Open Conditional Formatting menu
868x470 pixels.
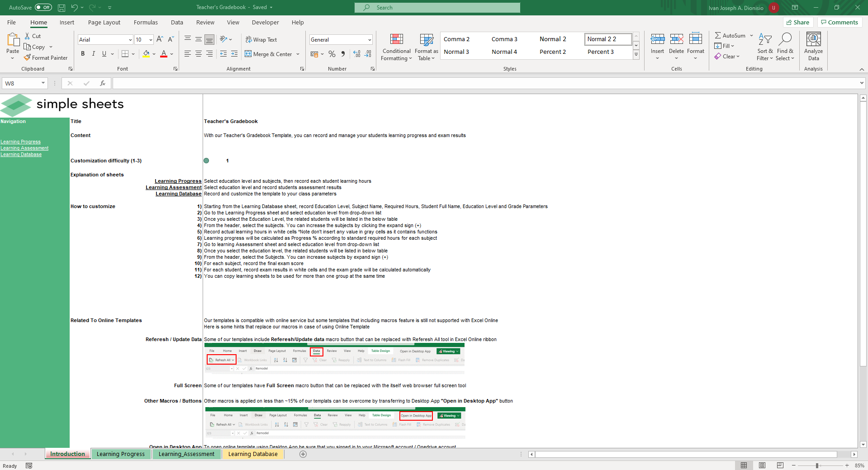coord(397,47)
